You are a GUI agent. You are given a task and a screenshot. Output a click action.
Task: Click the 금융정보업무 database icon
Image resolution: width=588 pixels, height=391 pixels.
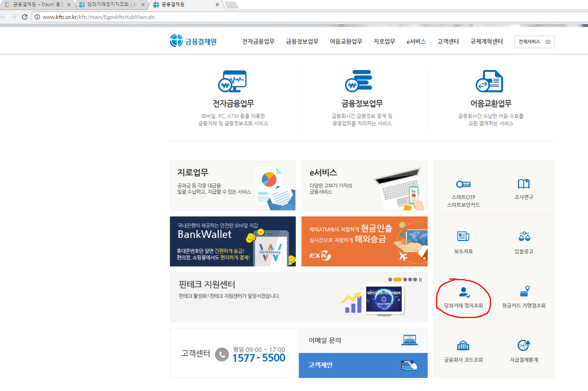[358, 82]
